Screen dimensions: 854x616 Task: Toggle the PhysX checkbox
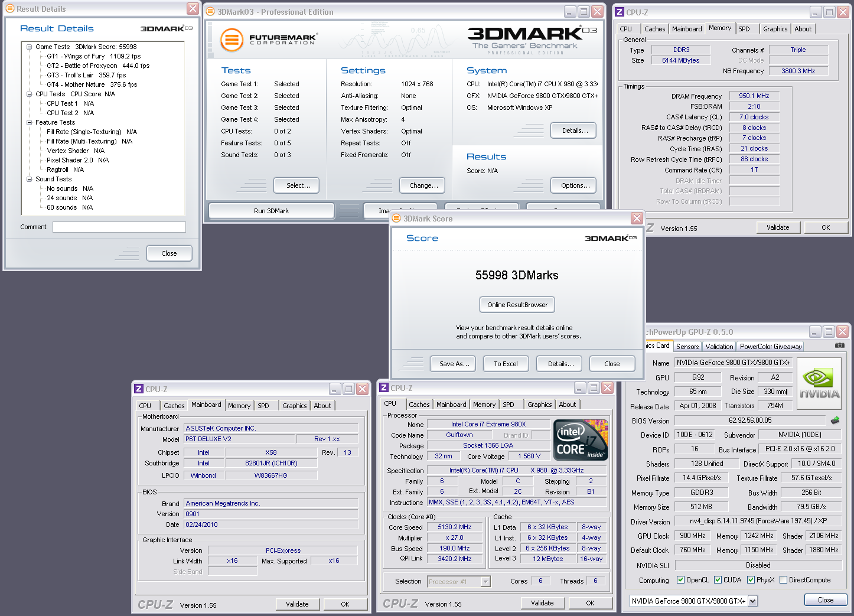[x=751, y=580]
